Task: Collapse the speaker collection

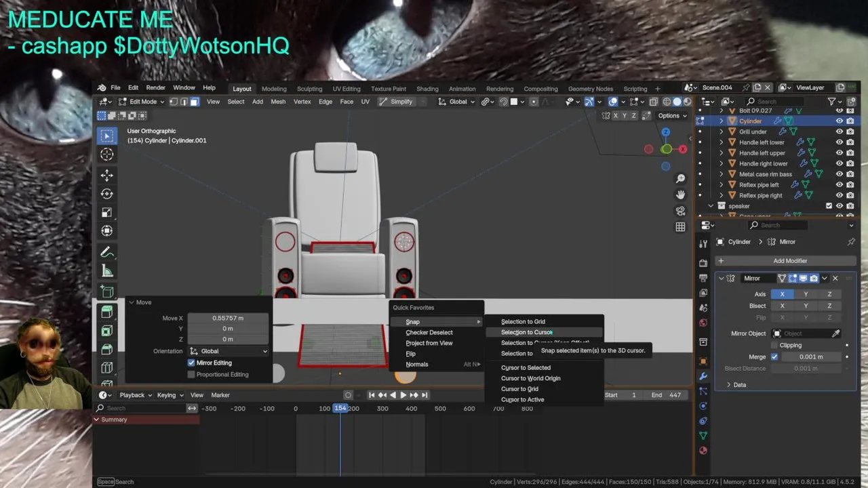Action: [x=711, y=206]
